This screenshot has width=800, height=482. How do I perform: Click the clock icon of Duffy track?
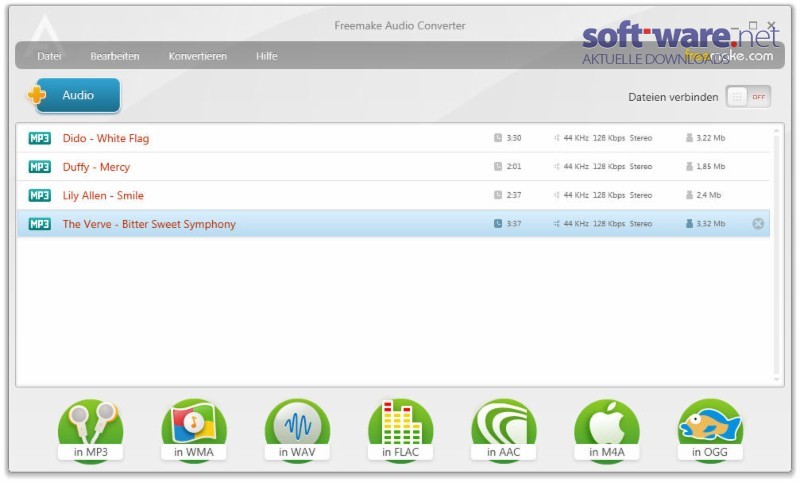[x=498, y=166]
